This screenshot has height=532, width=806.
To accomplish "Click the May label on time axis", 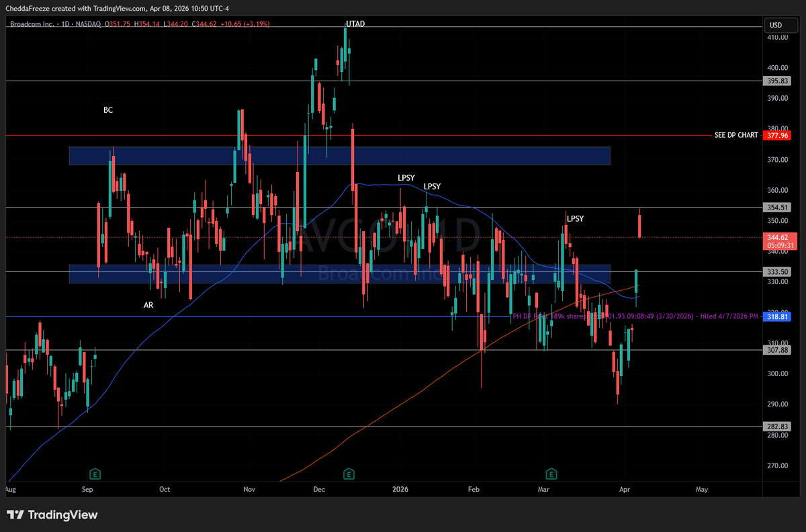I will pos(702,490).
